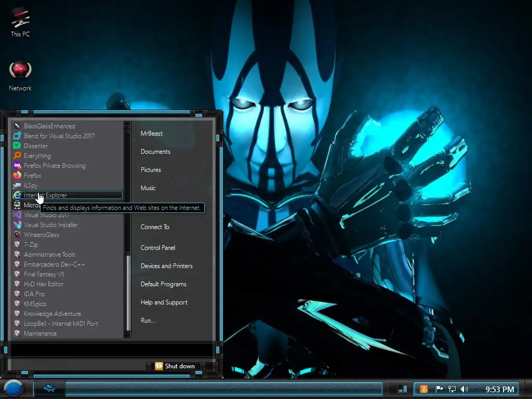This screenshot has height=399, width=532.
Task: Expand the LoopBe1 - Internal MIDI Port folder
Action: [67, 324]
